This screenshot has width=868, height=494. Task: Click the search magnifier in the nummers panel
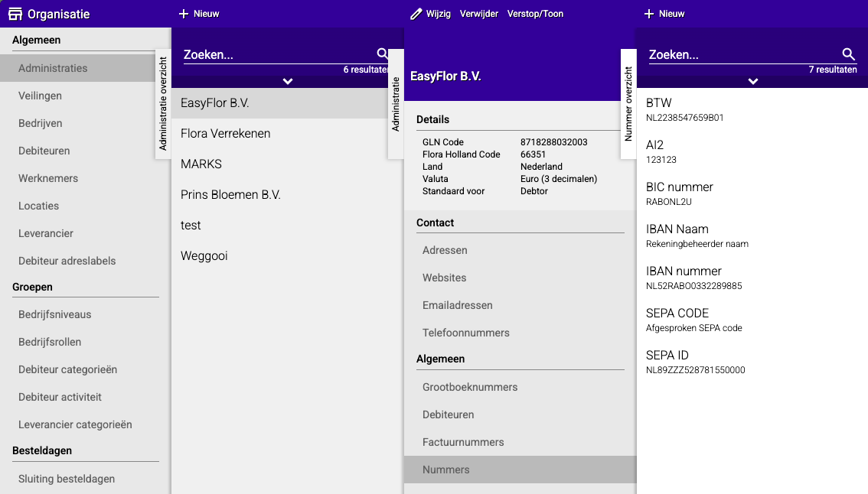pos(848,54)
